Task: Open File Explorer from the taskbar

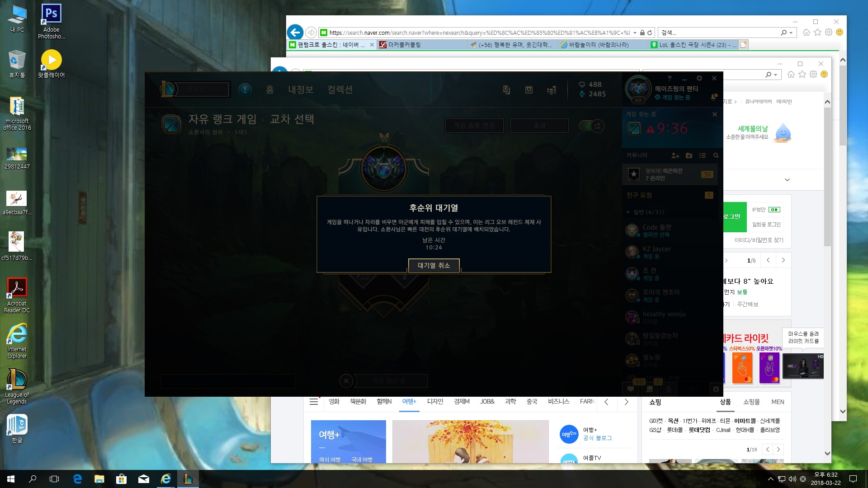Action: 99,479
